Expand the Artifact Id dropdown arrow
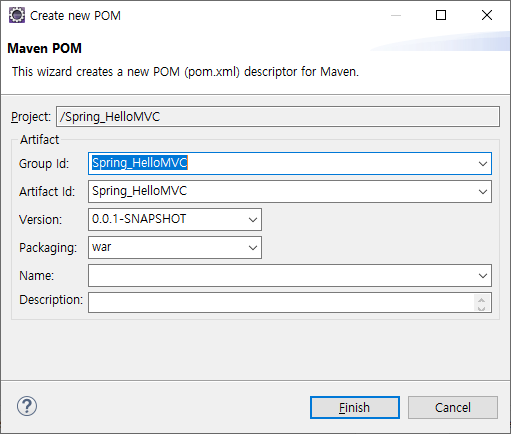The width and height of the screenshot is (511, 434). point(482,192)
